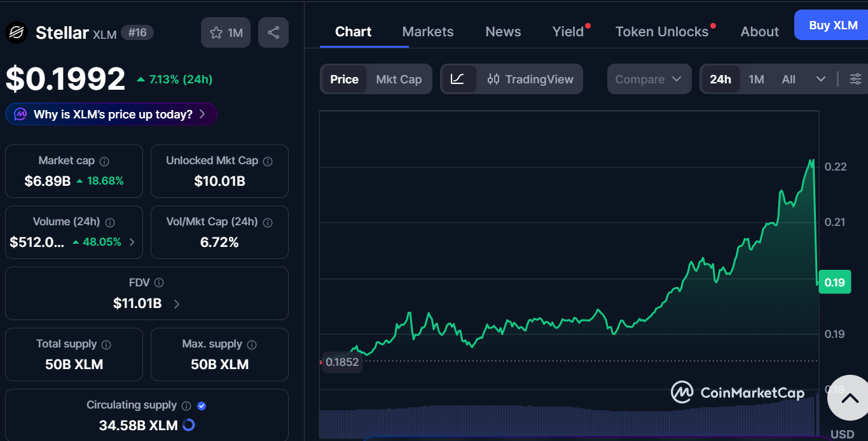Viewport: 868px width, 441px height.
Task: Click the 7.13% (24h) price change
Action: pyautogui.click(x=174, y=80)
